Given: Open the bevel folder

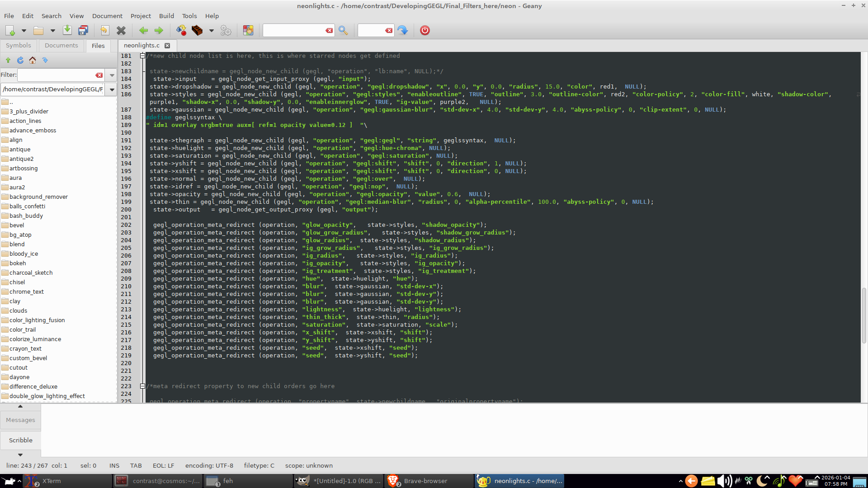Looking at the screenshot, I should [x=17, y=225].
